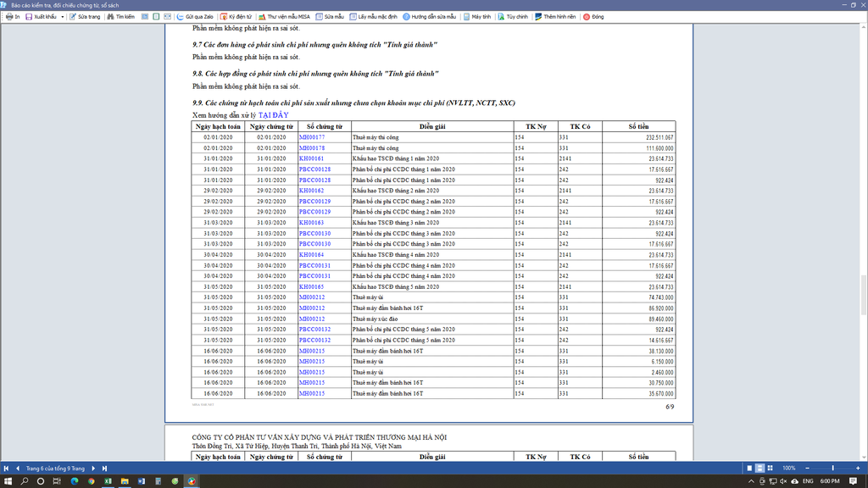Open Windows taskbar search

25,481
